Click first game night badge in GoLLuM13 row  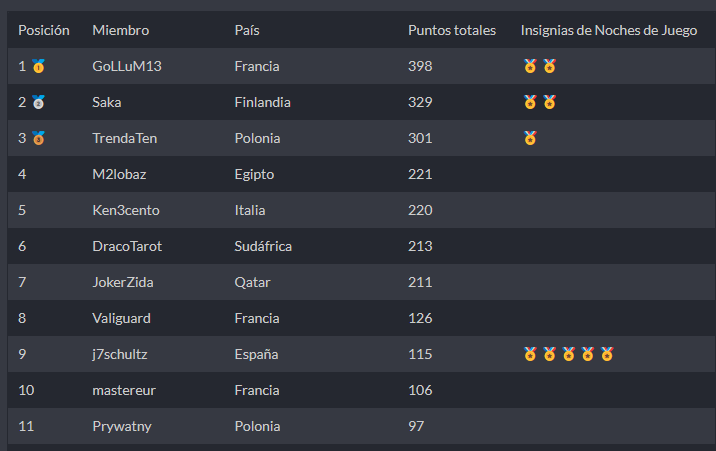(530, 67)
